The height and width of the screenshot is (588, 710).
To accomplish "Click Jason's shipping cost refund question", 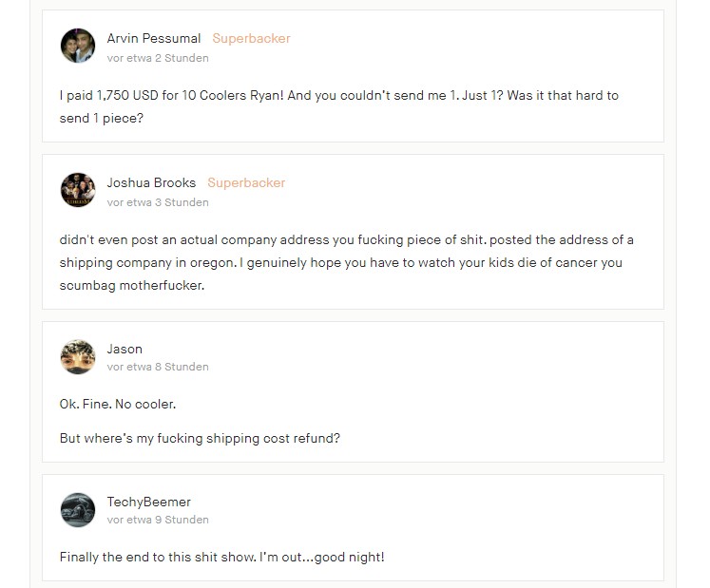I will (x=200, y=439).
